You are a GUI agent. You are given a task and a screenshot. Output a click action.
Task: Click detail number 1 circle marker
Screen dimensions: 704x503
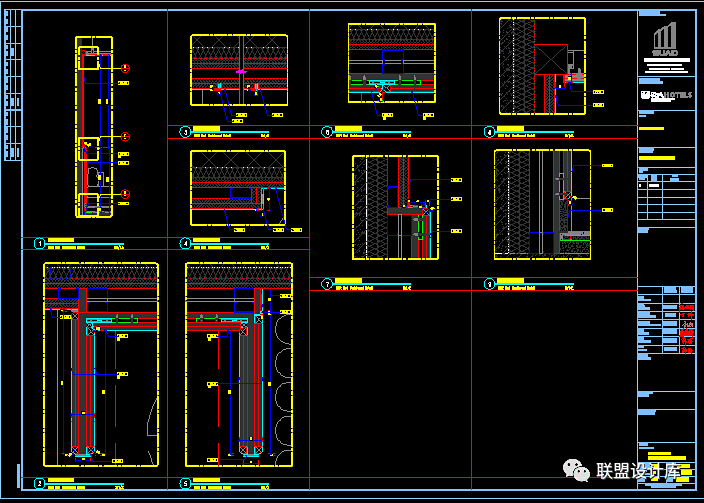pyautogui.click(x=40, y=243)
